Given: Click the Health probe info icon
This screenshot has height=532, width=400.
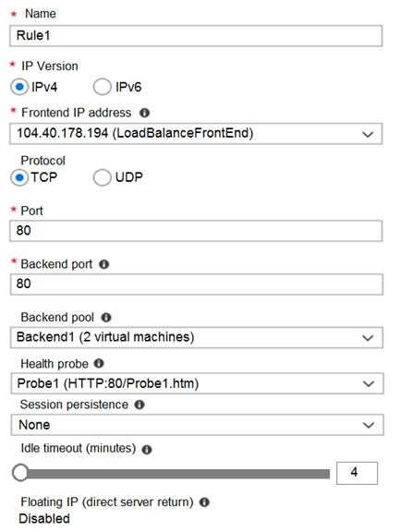Looking at the screenshot, I should (99, 364).
